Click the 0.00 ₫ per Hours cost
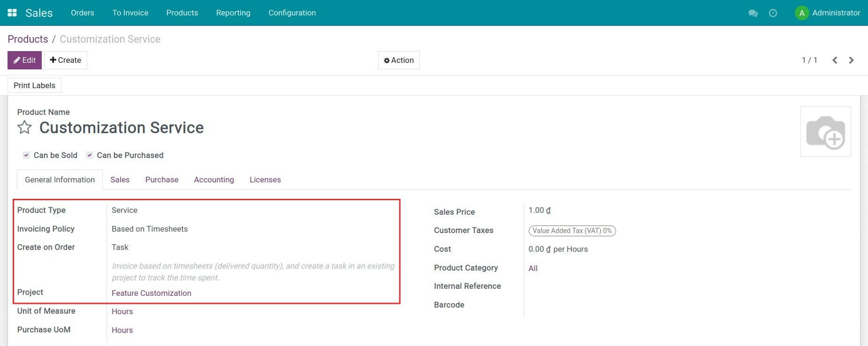The height and width of the screenshot is (346, 868). (558, 249)
